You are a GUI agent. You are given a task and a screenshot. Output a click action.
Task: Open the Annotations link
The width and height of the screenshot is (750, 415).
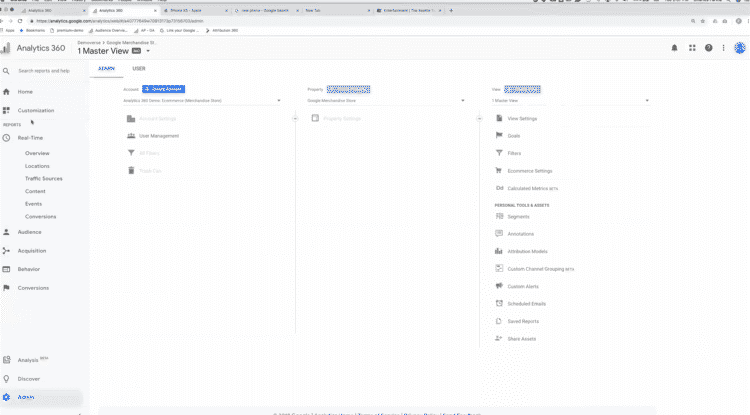pos(520,234)
